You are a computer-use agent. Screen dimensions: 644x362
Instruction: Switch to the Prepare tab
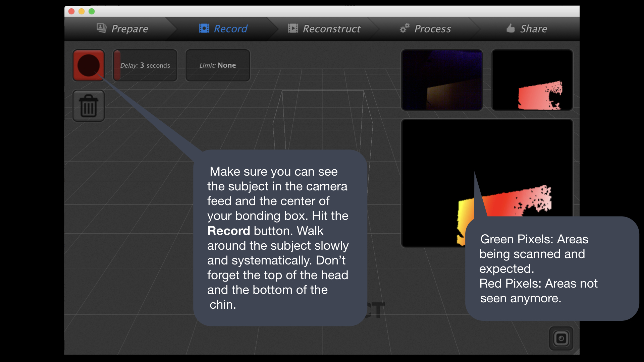[122, 29]
